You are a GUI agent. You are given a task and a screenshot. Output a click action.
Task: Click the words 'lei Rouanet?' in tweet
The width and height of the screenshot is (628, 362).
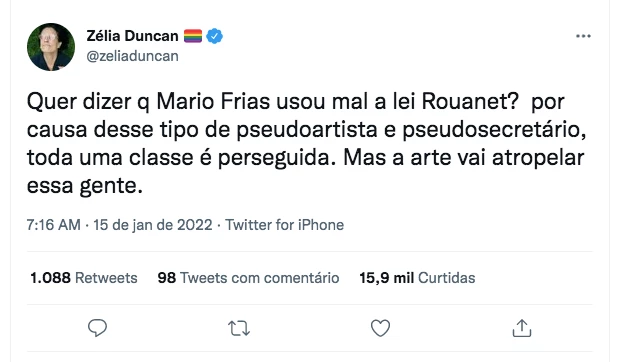(456, 101)
